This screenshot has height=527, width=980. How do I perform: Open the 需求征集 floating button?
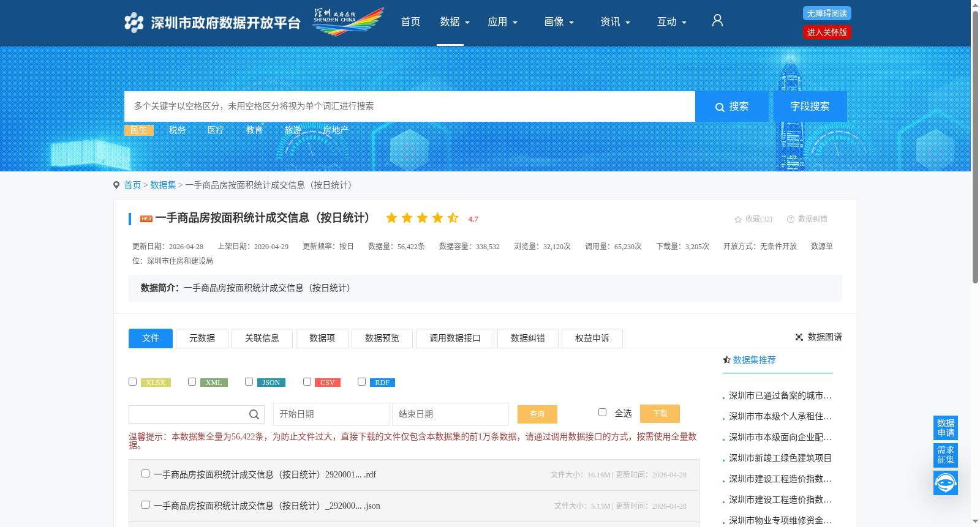(x=946, y=455)
